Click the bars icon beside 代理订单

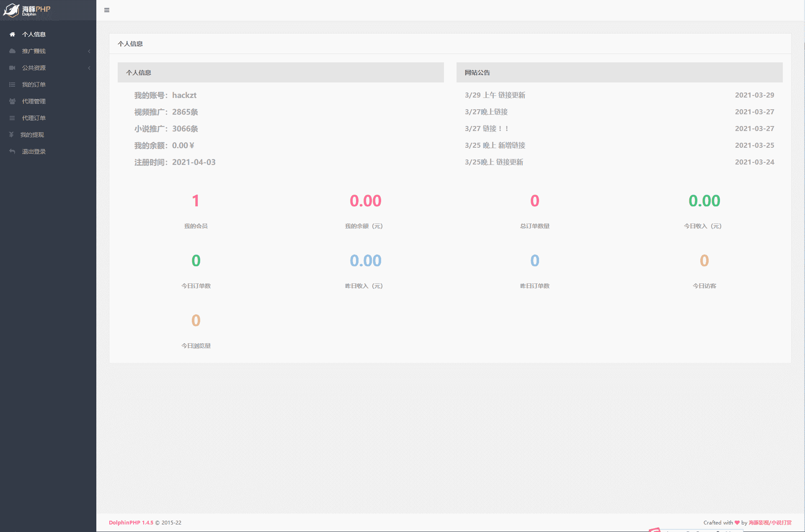[x=12, y=118]
